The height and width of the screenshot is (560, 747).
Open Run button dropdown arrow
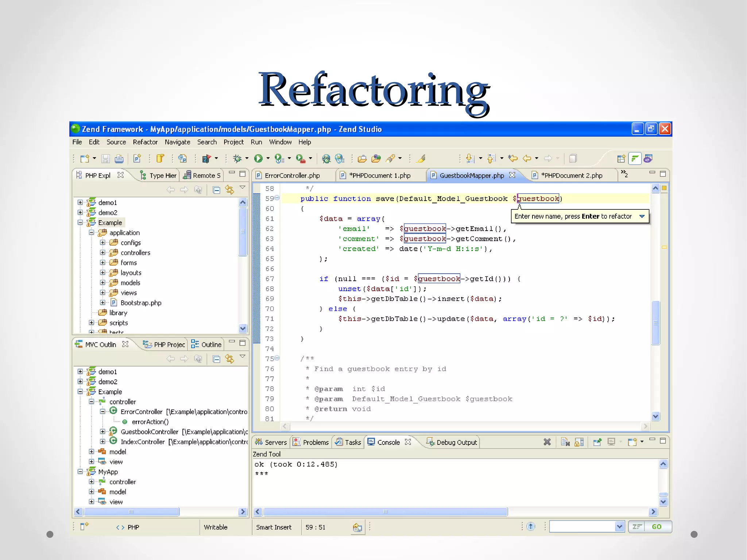tap(268, 158)
